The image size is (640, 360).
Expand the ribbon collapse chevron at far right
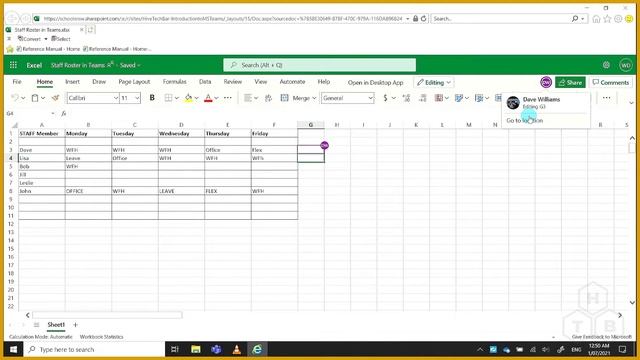coord(631,102)
